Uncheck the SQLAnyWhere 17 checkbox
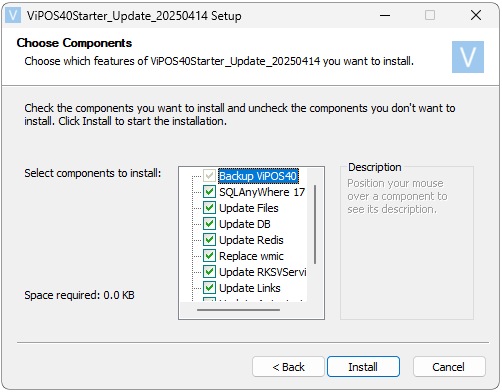Screen dimensions: 502x392 click(x=209, y=192)
